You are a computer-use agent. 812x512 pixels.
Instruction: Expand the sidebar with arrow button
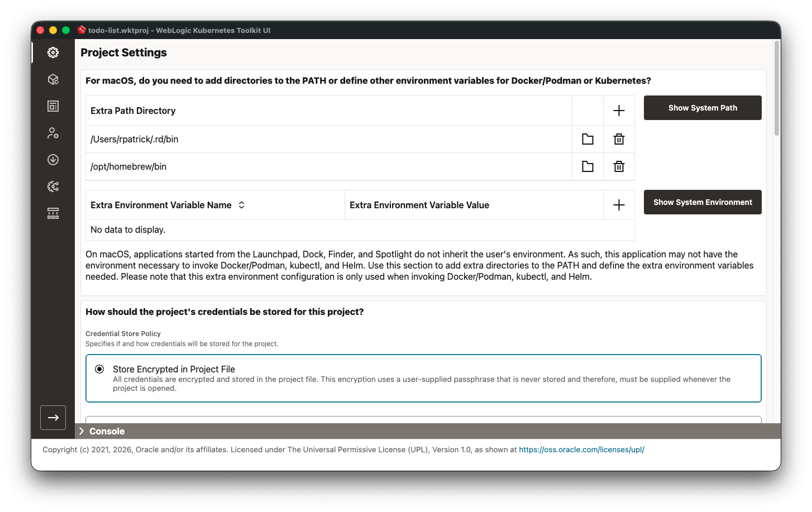(53, 418)
